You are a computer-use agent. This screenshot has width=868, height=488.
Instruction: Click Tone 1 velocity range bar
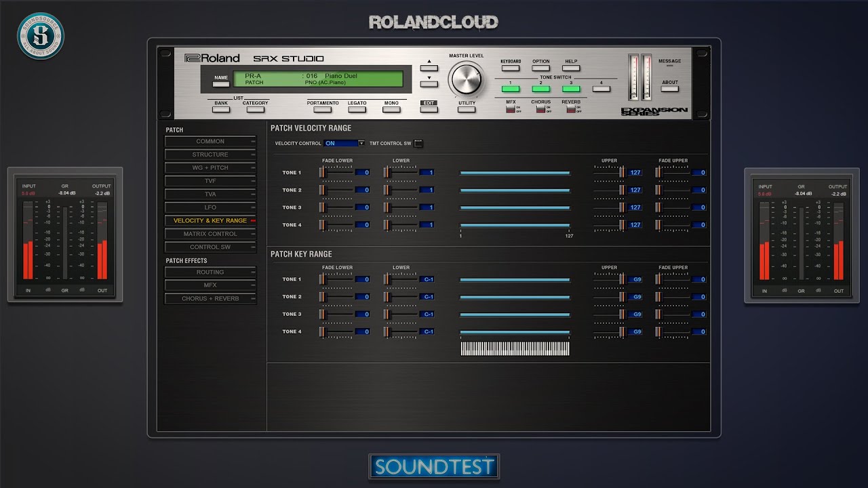[515, 173]
